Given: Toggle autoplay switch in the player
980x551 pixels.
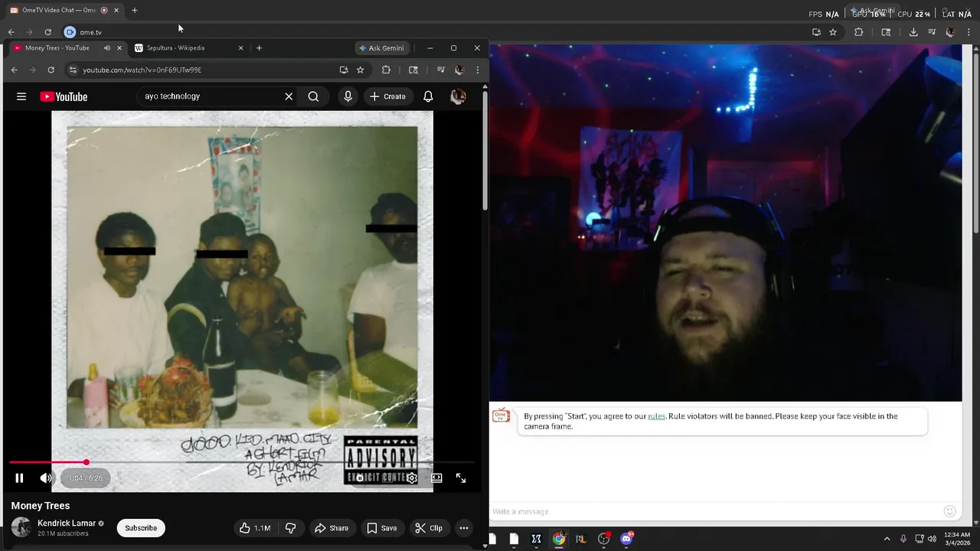Looking at the screenshot, I should click(360, 478).
